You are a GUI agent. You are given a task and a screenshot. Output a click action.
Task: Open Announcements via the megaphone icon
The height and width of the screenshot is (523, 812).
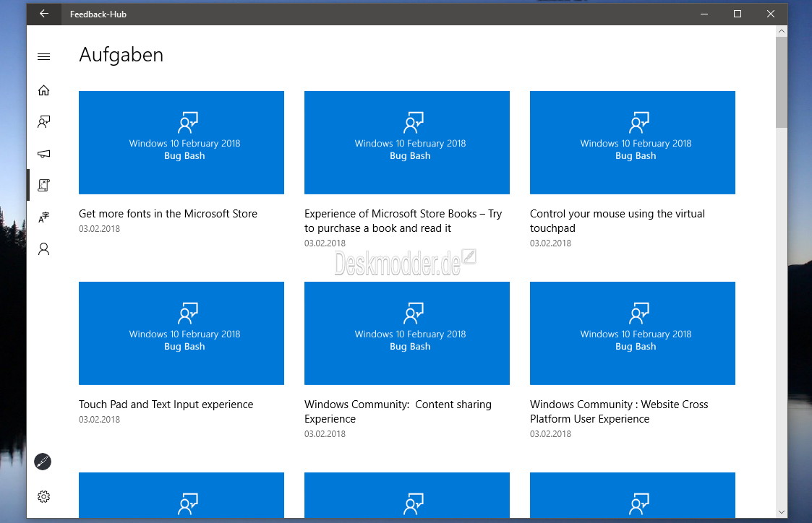click(x=44, y=154)
